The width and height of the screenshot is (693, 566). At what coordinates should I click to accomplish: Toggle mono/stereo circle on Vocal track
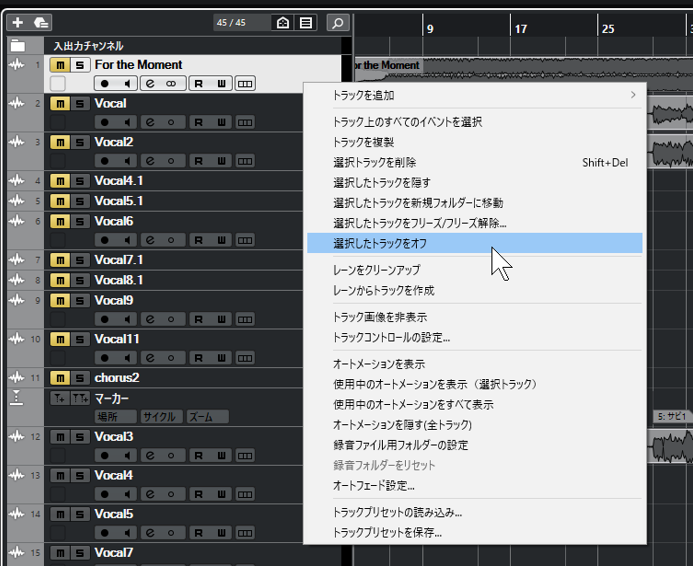coord(171,122)
